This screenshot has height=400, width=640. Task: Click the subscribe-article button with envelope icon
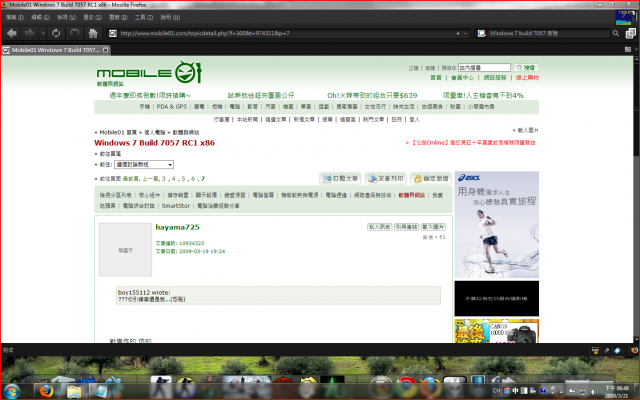pyautogui.click(x=340, y=178)
